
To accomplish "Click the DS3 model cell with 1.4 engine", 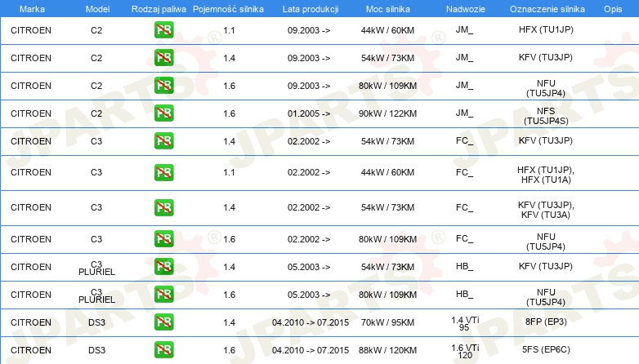I will pyautogui.click(x=96, y=322).
